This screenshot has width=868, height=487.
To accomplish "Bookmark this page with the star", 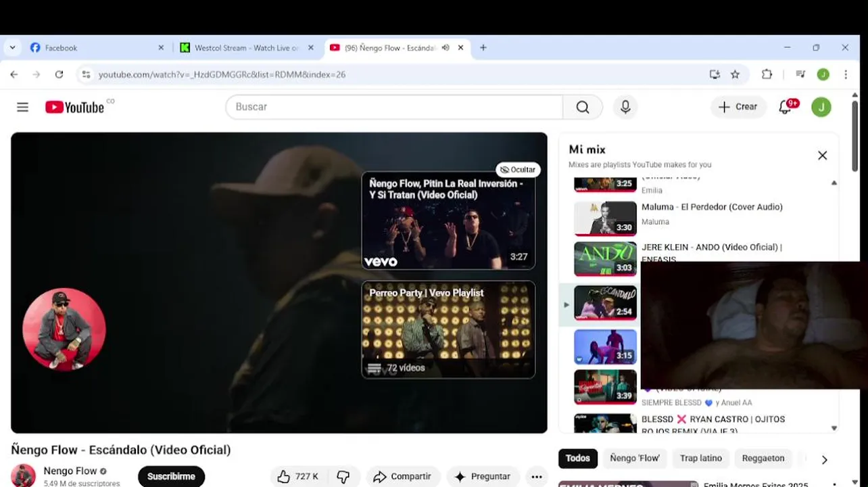I will coord(735,74).
